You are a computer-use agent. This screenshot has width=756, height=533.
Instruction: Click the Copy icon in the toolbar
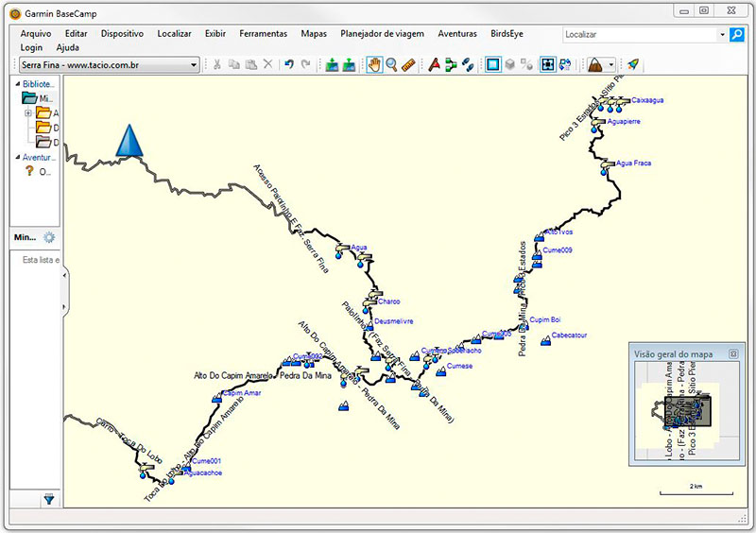tap(234, 64)
